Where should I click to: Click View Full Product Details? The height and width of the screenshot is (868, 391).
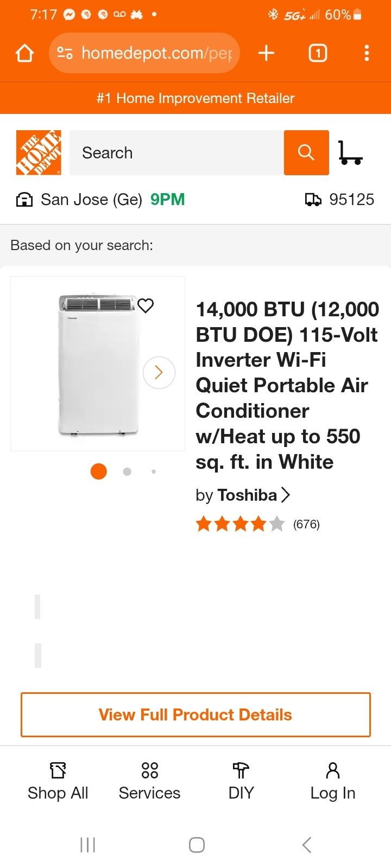pos(195,714)
